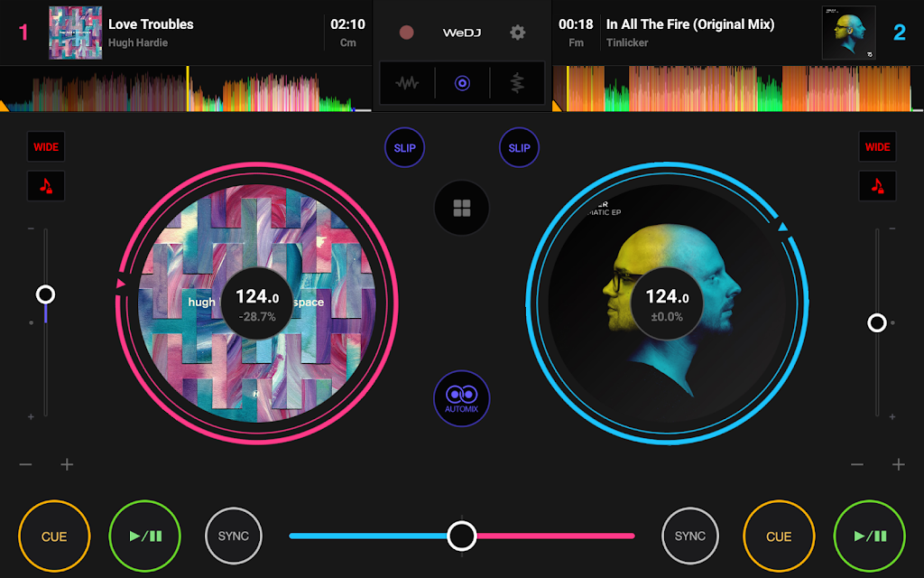924x578 pixels.
Task: Enable SLIP mode on right deck
Action: [519, 148]
